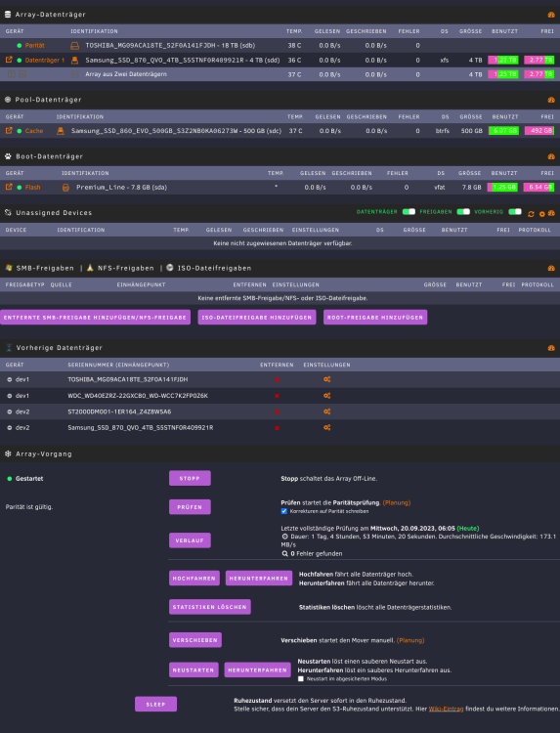
Task: Open dashboard icon in Vorherige Datenträger header
Action: (x=551, y=348)
